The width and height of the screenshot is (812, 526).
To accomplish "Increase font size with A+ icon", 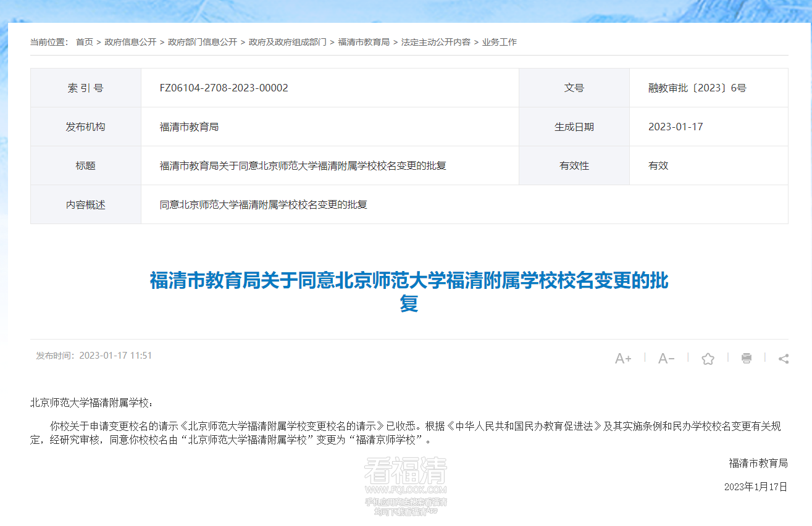I will click(623, 358).
